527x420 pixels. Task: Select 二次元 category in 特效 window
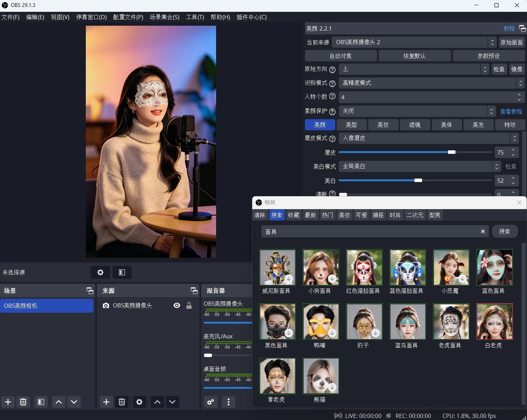coord(415,215)
